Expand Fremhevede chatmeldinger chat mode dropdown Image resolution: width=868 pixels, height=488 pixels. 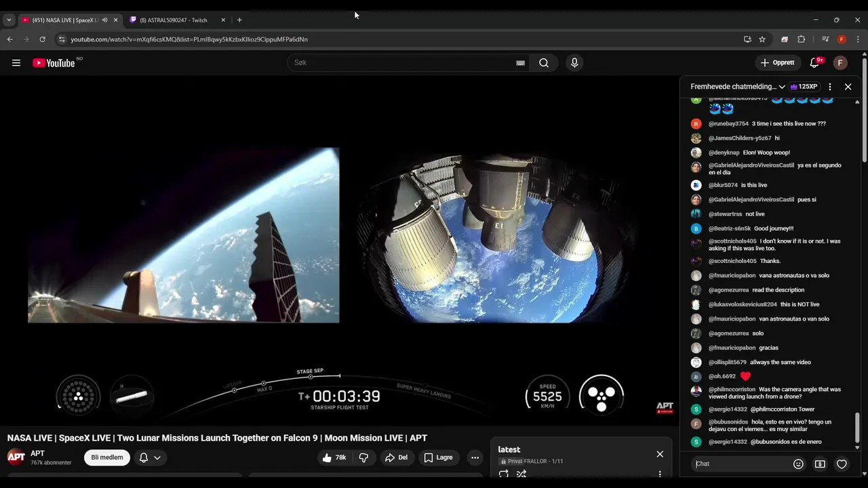point(738,87)
